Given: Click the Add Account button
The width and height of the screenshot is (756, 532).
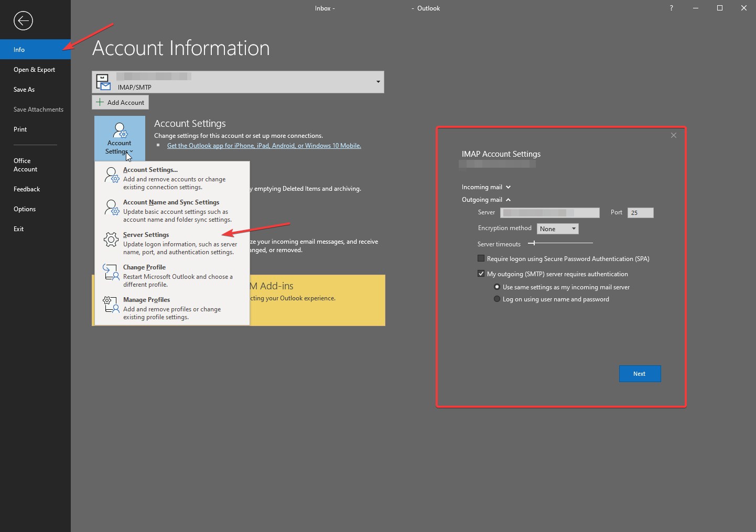Looking at the screenshot, I should 120,102.
